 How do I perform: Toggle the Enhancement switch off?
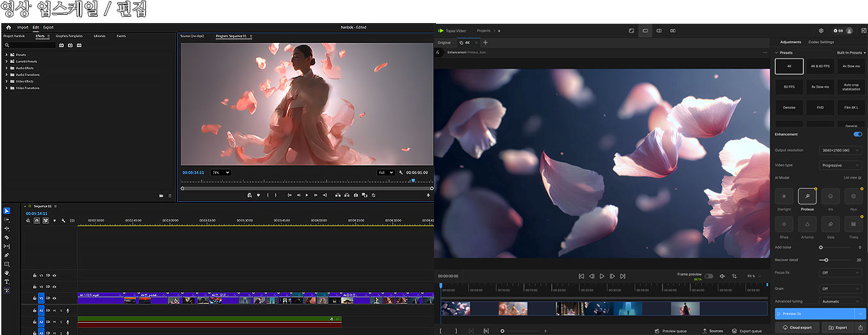pos(858,135)
